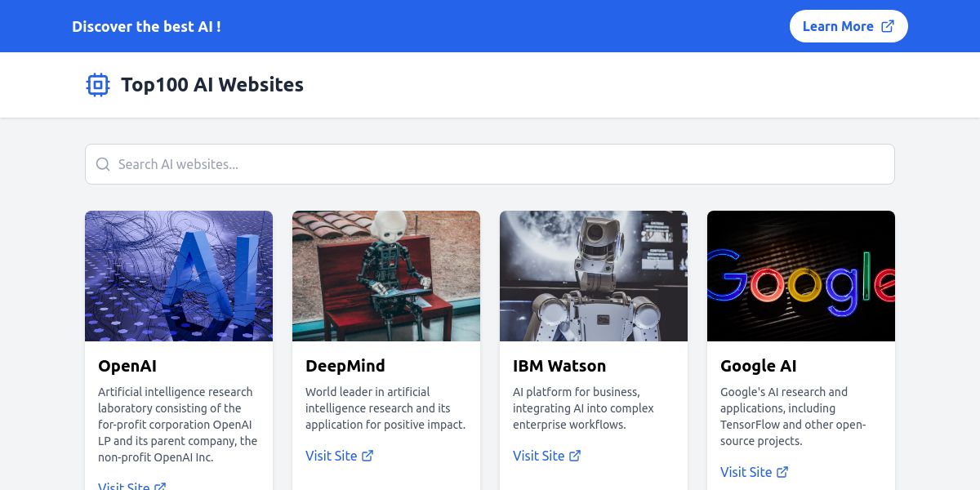980x490 pixels.
Task: Click Google AI's TensorFlow description text
Action: tap(793, 416)
